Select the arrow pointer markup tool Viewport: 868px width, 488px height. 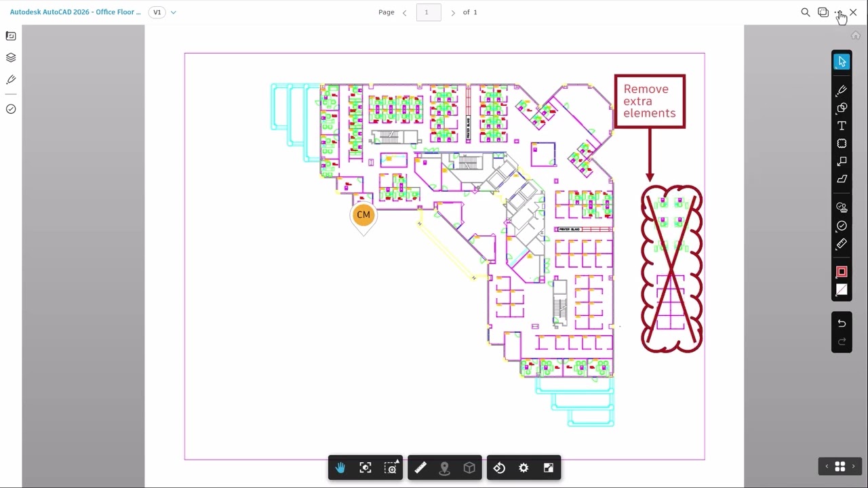click(842, 62)
